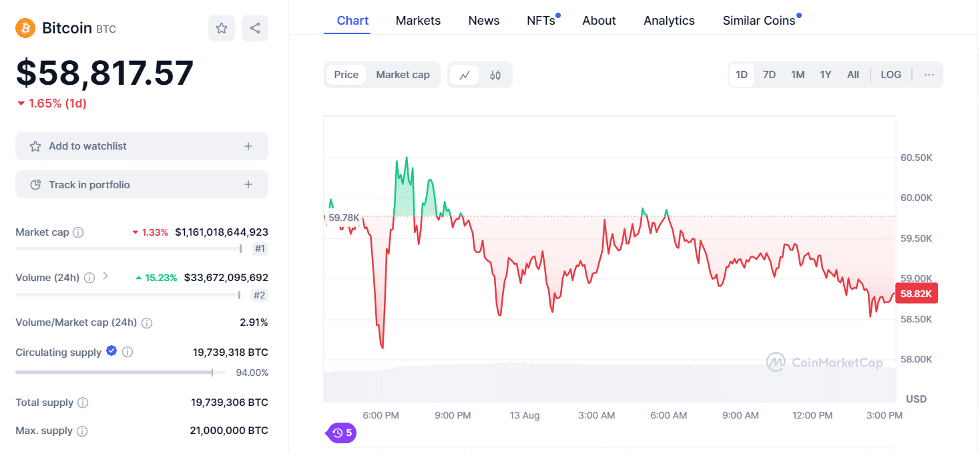Image resolution: width=980 pixels, height=452 pixels.
Task: Open the share icon next to Bitcoin
Action: (255, 27)
